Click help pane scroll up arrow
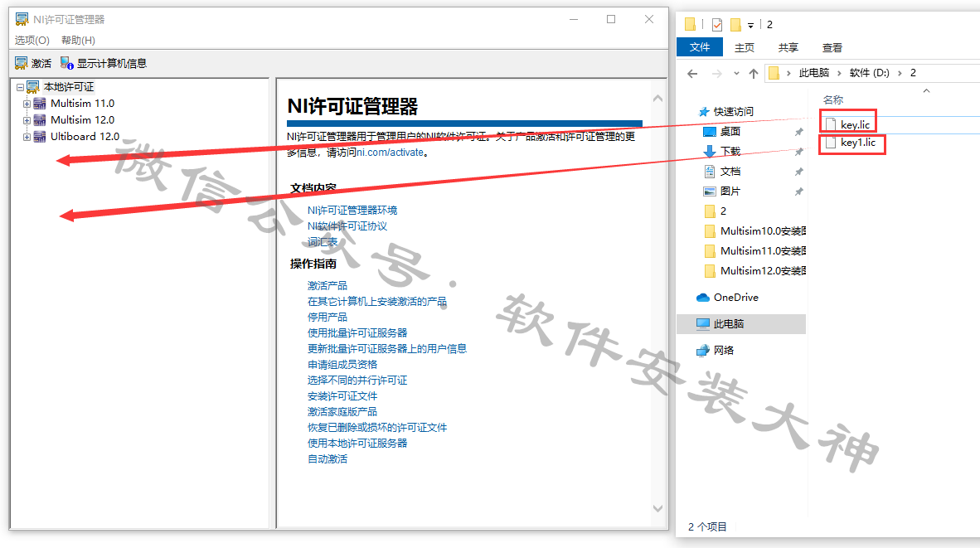This screenshot has width=980, height=548. [657, 98]
